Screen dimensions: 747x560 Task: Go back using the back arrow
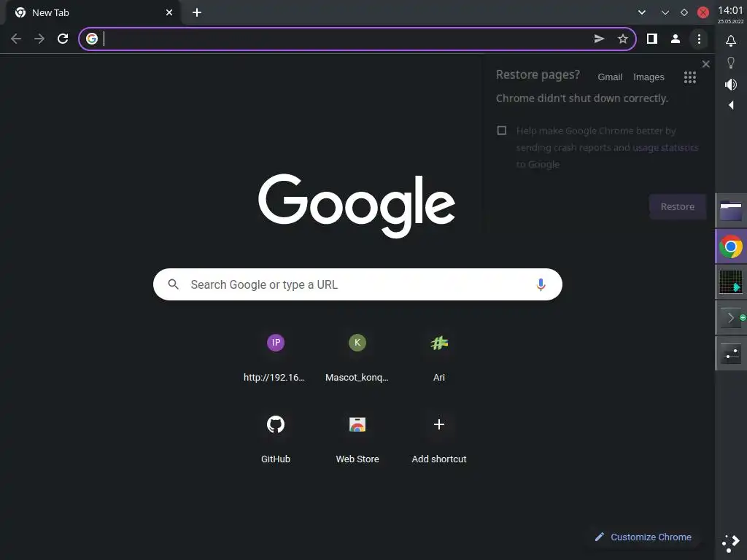[16, 39]
